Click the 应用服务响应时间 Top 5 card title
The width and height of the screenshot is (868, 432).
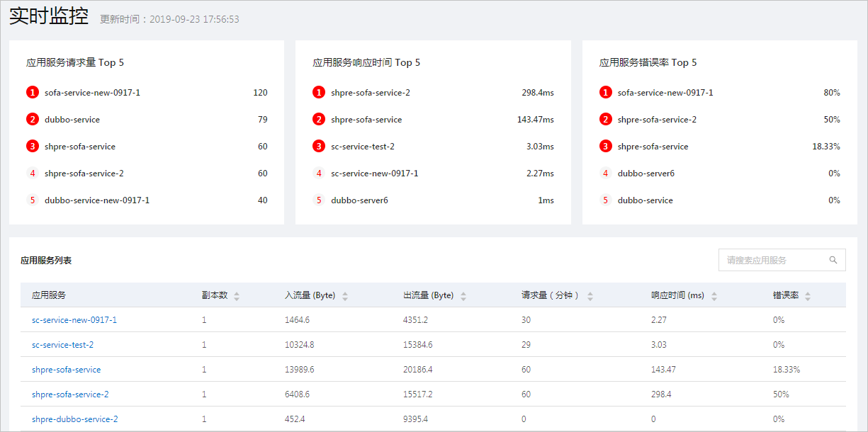(366, 62)
